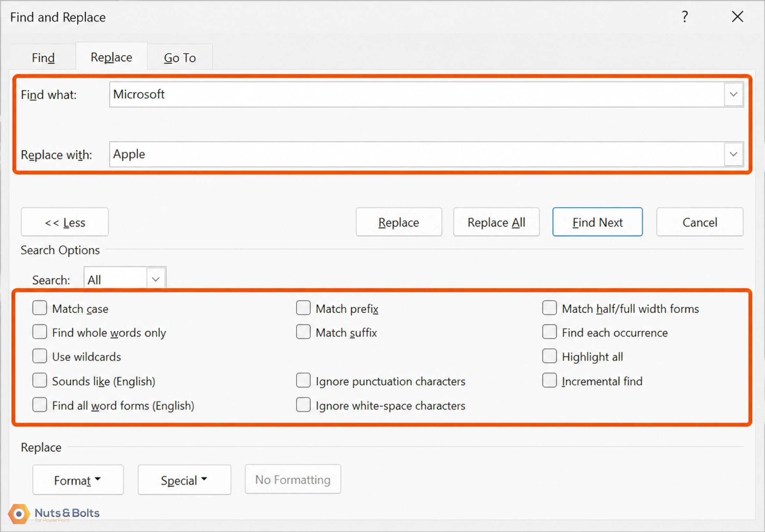The width and height of the screenshot is (765, 532).
Task: Click the Replace All button
Action: [x=496, y=222]
